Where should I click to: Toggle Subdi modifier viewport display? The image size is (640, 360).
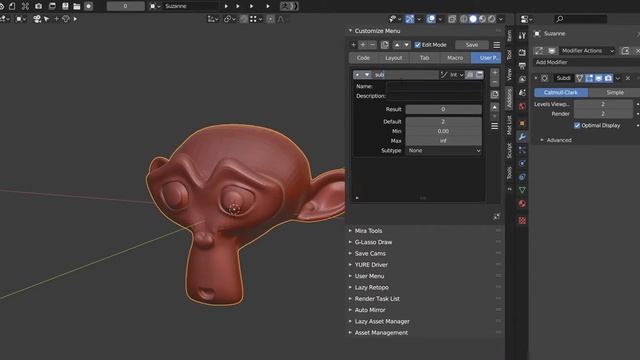(x=598, y=78)
